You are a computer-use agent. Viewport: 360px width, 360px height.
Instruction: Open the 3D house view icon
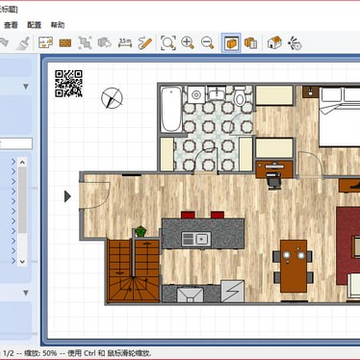click(274, 43)
